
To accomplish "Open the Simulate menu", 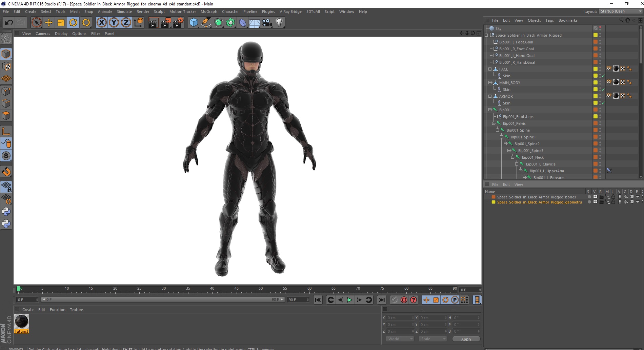I will 124,12.
